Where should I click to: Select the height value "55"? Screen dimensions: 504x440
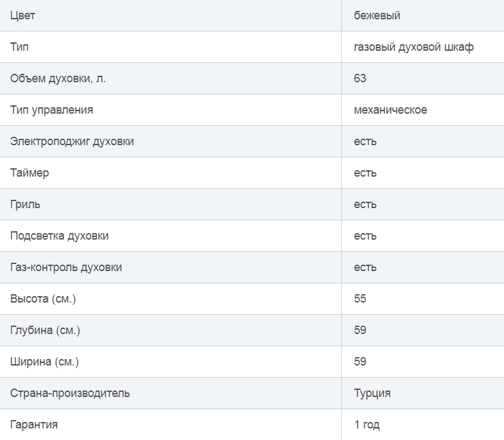pos(360,299)
